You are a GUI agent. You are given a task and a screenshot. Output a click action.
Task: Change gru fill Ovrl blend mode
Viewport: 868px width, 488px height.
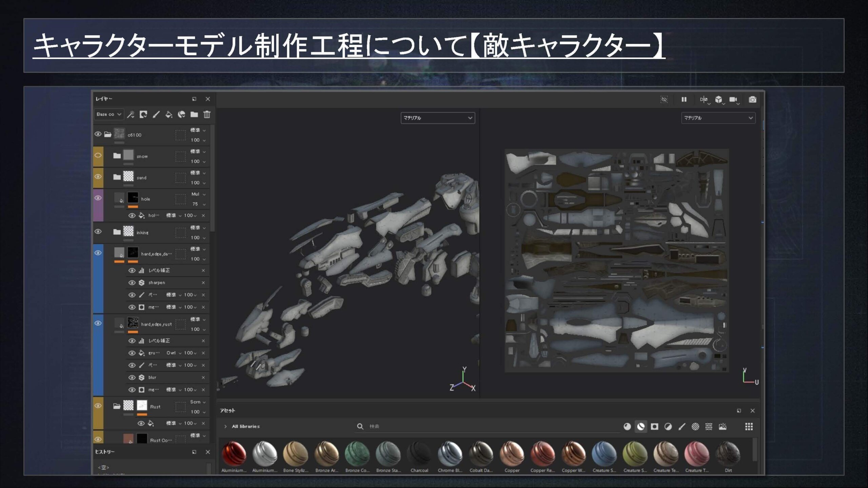[174, 353]
